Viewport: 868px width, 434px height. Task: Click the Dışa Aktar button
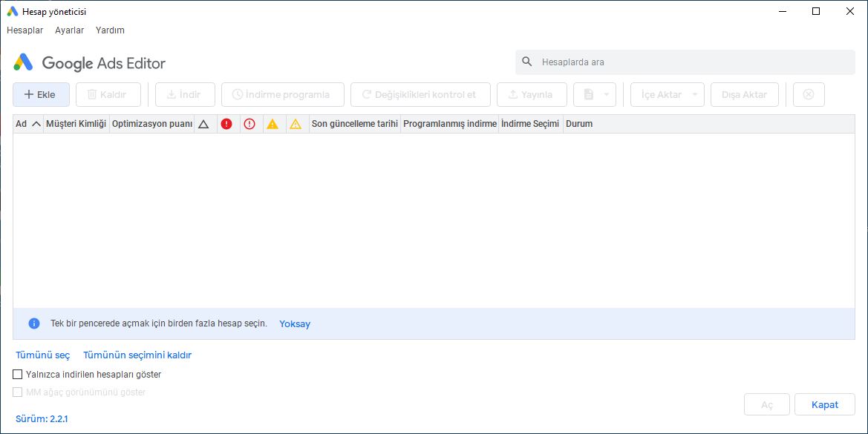point(745,94)
